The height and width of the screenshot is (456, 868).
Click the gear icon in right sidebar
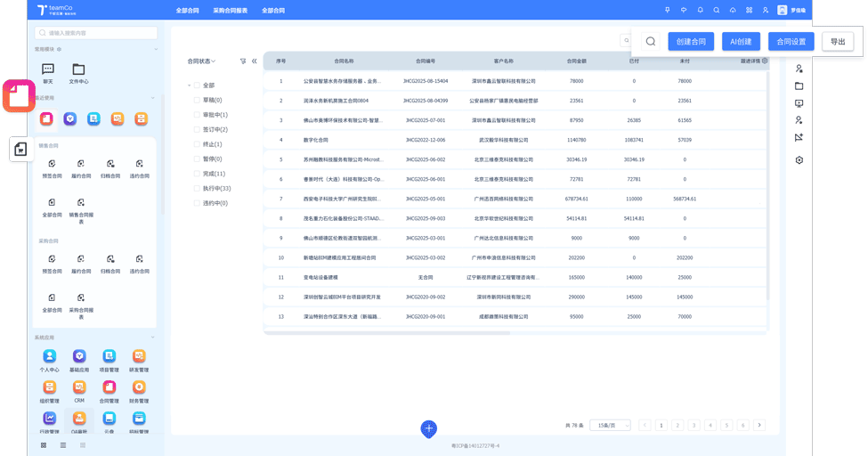tap(799, 159)
